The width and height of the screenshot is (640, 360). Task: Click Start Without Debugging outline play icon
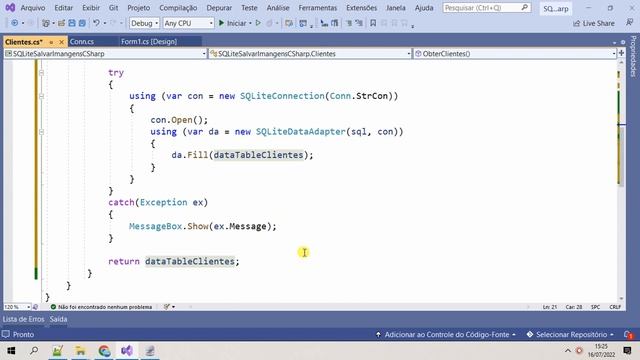click(x=258, y=23)
